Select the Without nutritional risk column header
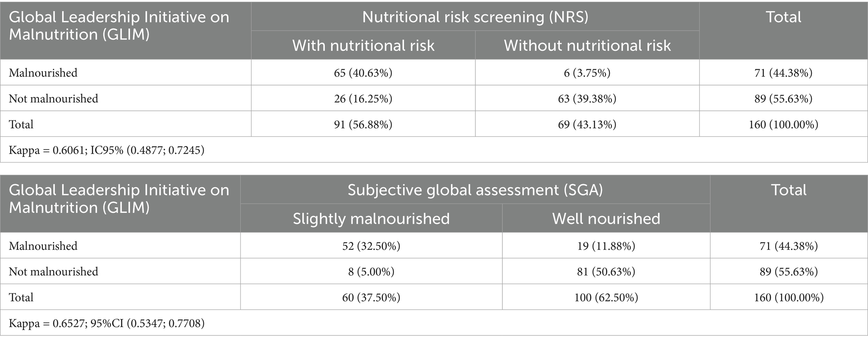 pyautogui.click(x=587, y=45)
